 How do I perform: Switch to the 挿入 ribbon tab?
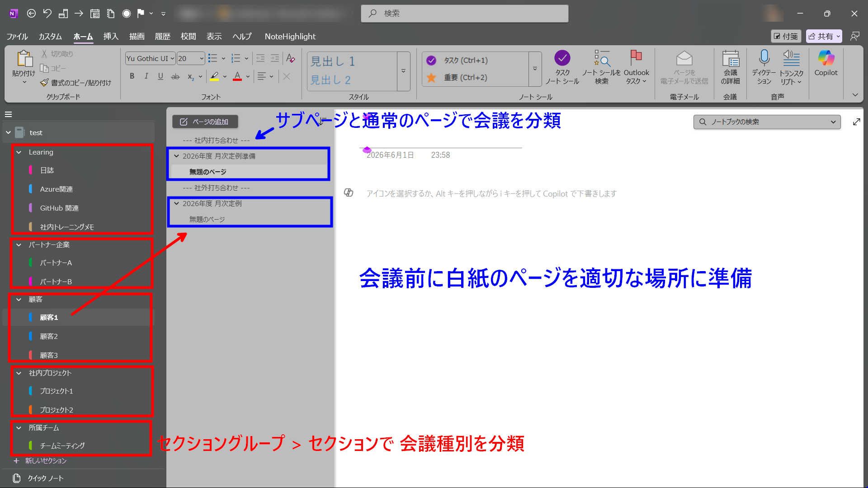click(x=111, y=36)
